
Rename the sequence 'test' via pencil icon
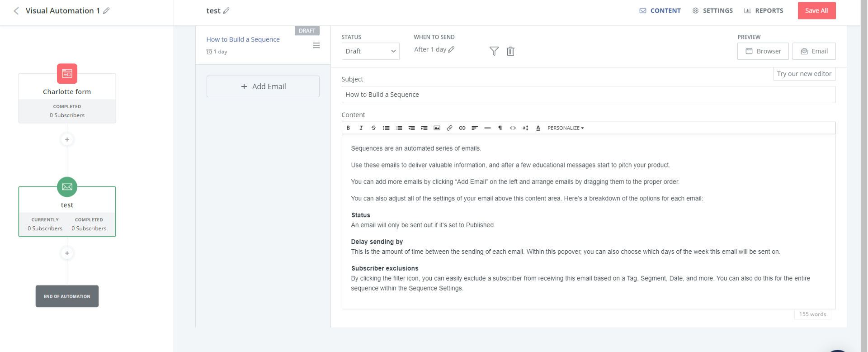tap(226, 10)
